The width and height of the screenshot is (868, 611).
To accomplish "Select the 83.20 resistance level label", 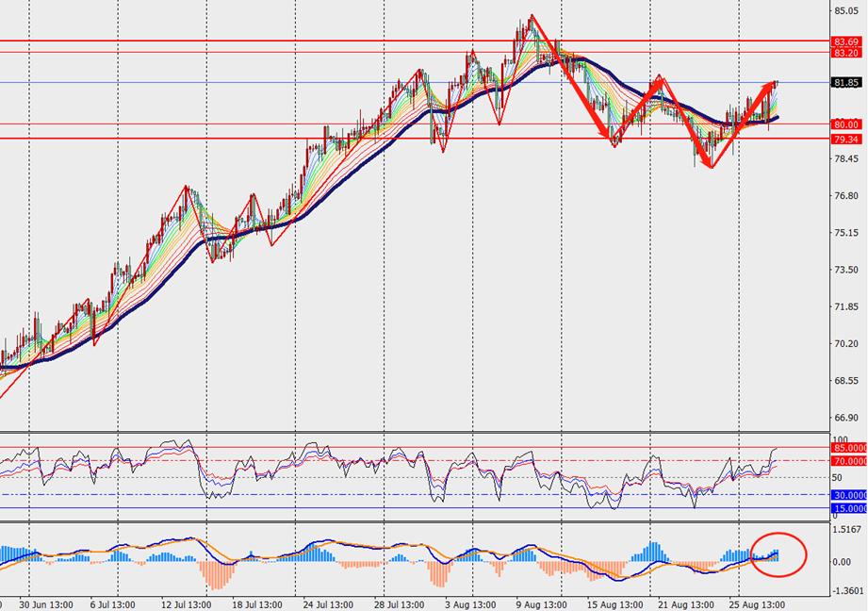I will click(x=846, y=53).
